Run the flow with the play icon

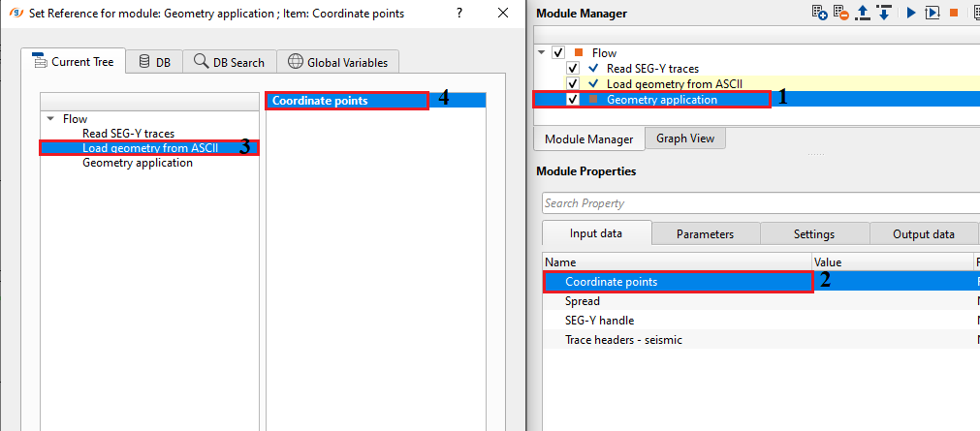click(x=911, y=14)
